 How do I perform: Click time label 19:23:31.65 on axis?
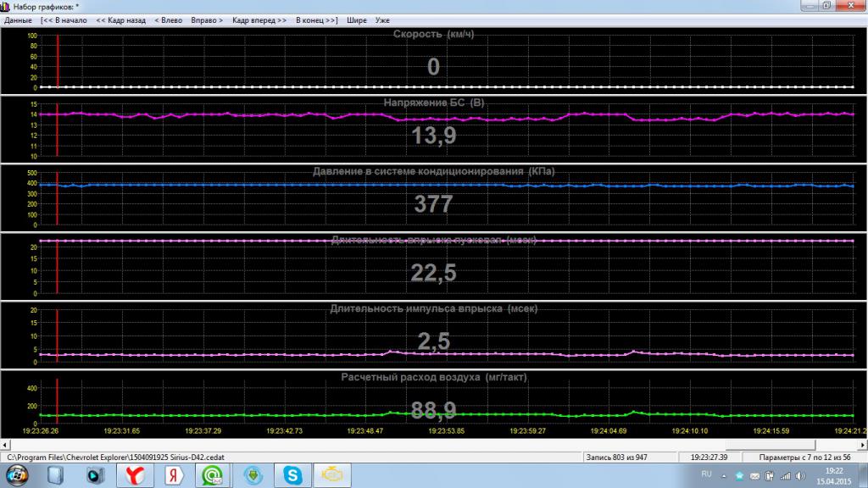(x=122, y=431)
